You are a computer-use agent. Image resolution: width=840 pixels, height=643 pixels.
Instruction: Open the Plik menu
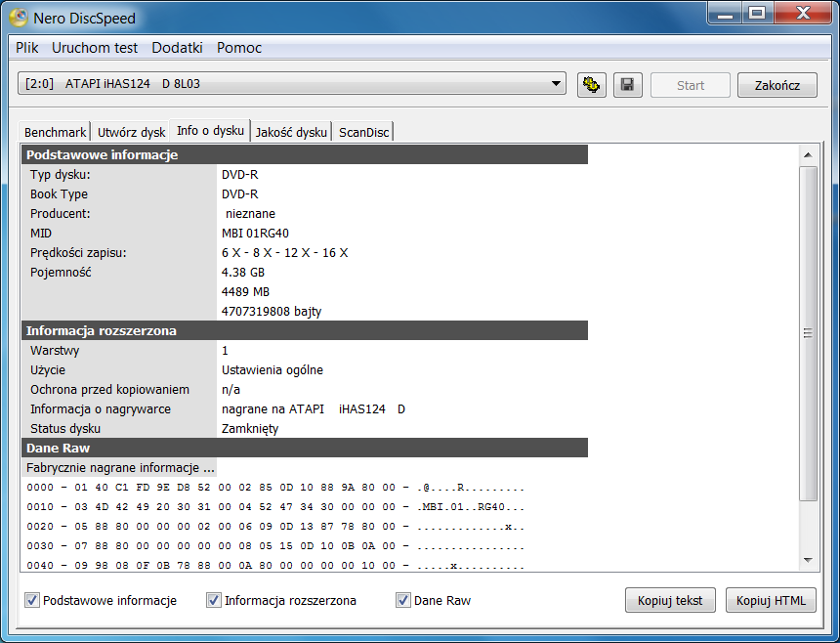(x=26, y=48)
